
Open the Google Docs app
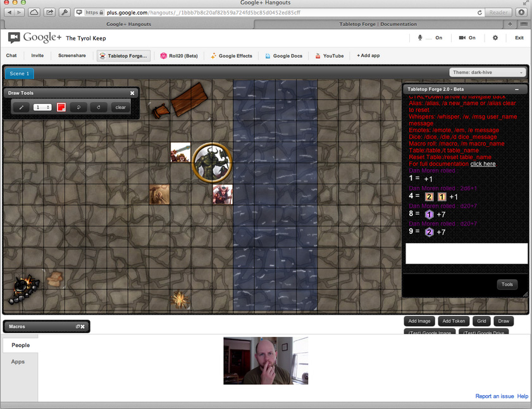[x=283, y=56]
